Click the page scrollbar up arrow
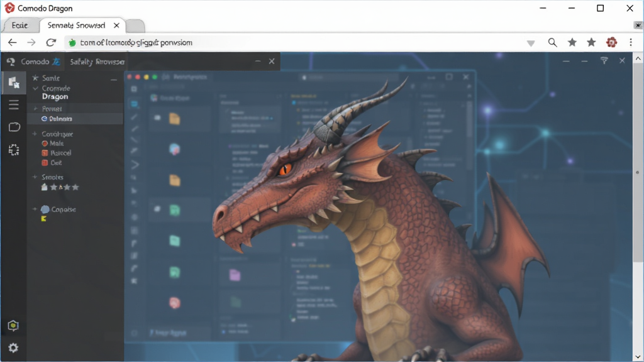Image resolution: width=644 pixels, height=362 pixels. [638, 58]
